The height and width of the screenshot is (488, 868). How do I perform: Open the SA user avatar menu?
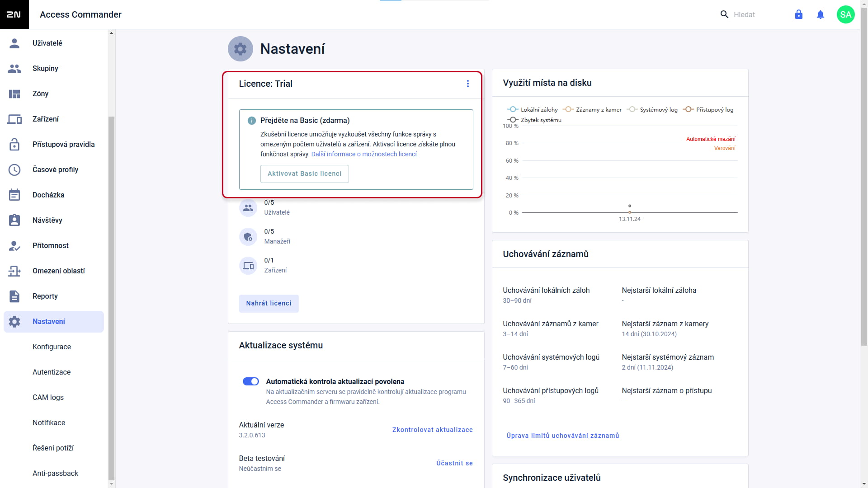point(846,14)
